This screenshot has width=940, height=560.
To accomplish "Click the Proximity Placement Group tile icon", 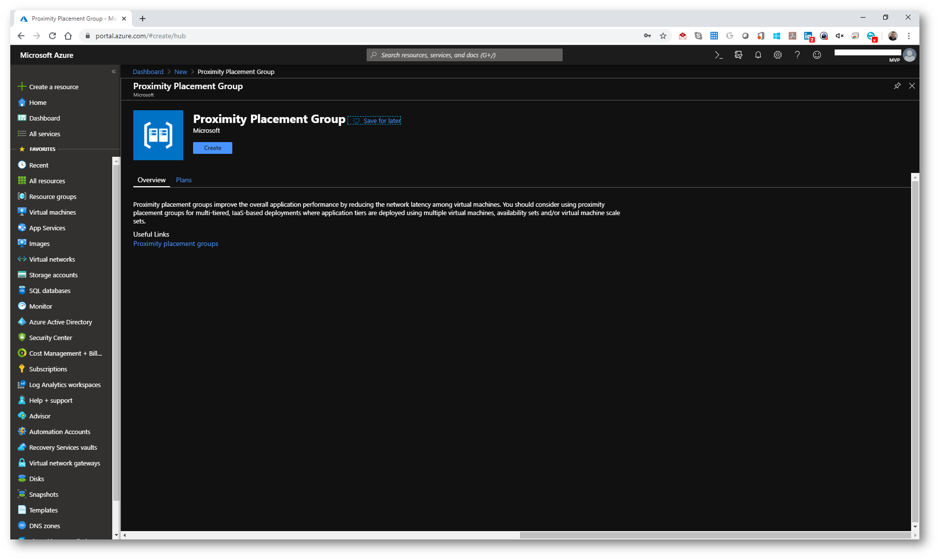I will (x=158, y=135).
